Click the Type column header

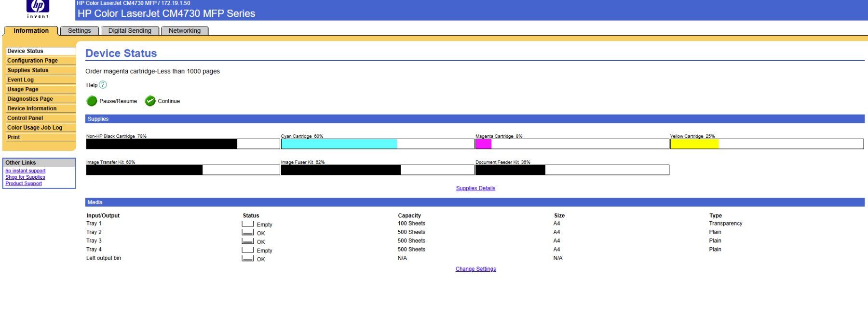(716, 216)
